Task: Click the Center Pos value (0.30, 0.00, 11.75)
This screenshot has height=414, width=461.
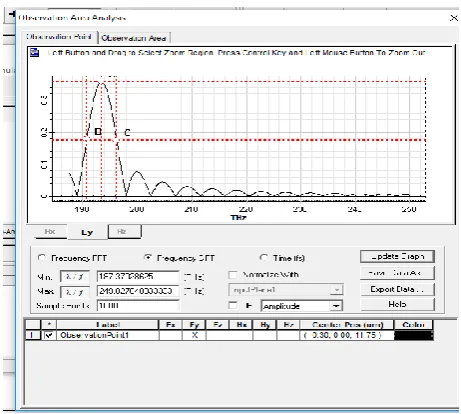Action: (347, 335)
